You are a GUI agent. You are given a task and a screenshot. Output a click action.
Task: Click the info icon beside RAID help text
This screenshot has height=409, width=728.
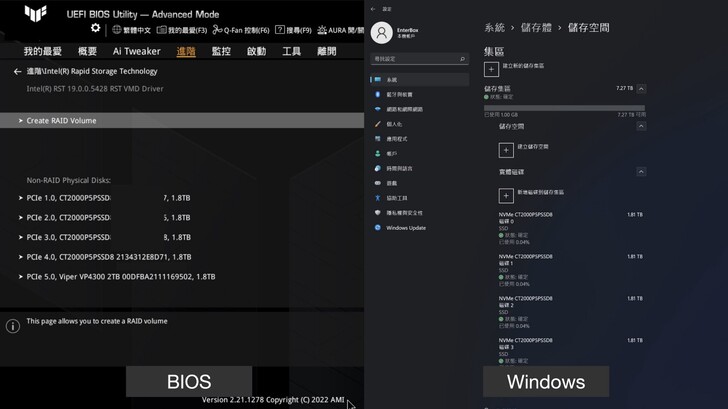pos(13,326)
